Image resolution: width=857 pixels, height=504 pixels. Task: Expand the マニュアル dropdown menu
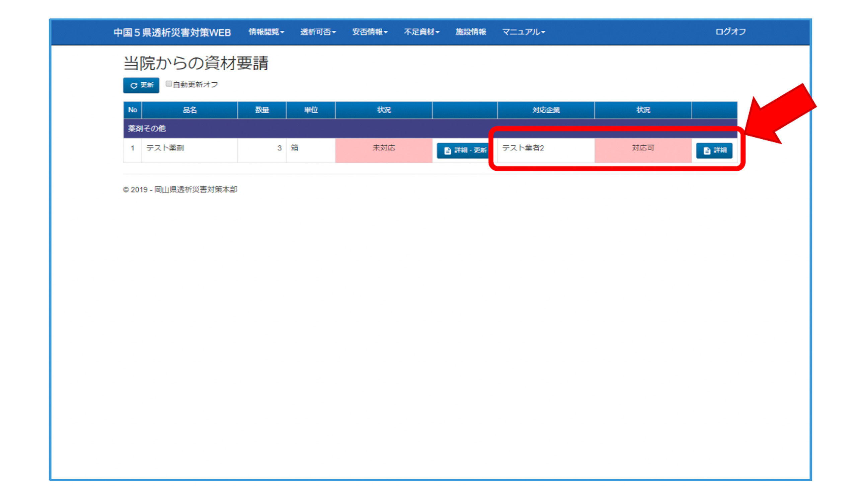(x=523, y=32)
